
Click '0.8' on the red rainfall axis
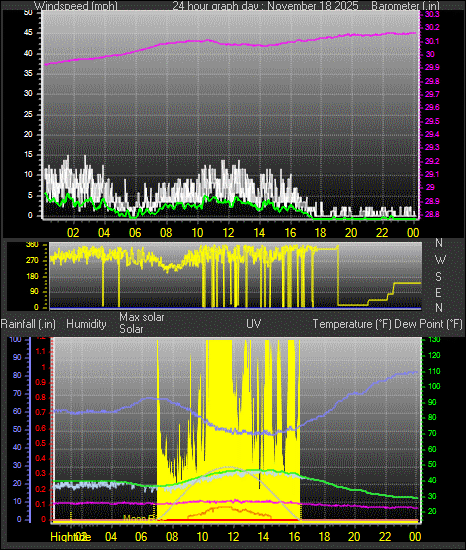pos(41,397)
